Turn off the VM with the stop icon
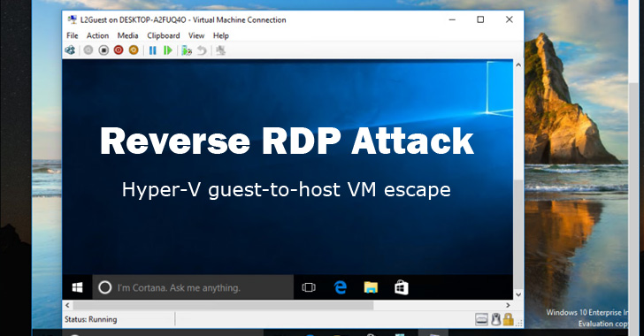The height and width of the screenshot is (336, 644). click(103, 50)
